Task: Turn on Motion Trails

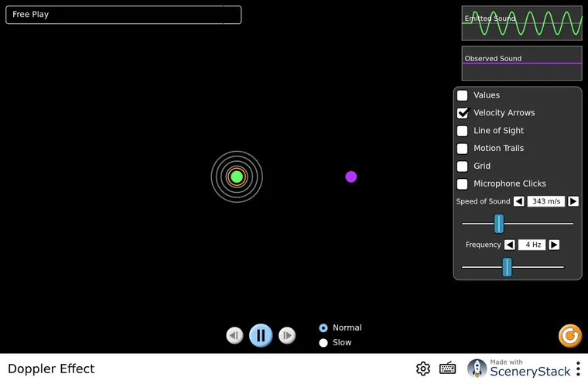Action: pos(463,149)
